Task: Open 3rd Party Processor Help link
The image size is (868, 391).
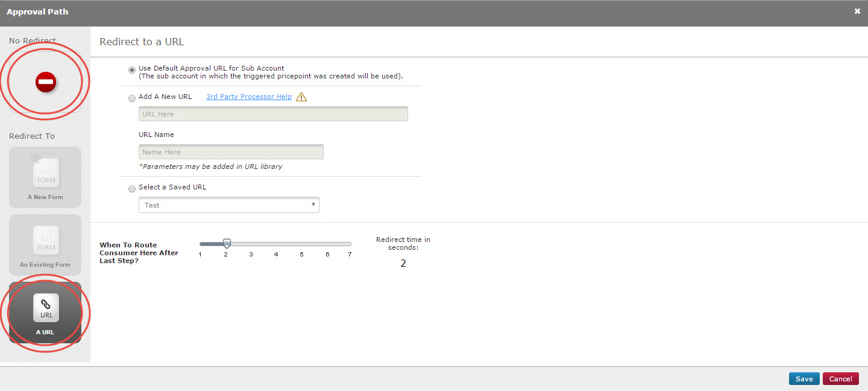Action: 248,97
